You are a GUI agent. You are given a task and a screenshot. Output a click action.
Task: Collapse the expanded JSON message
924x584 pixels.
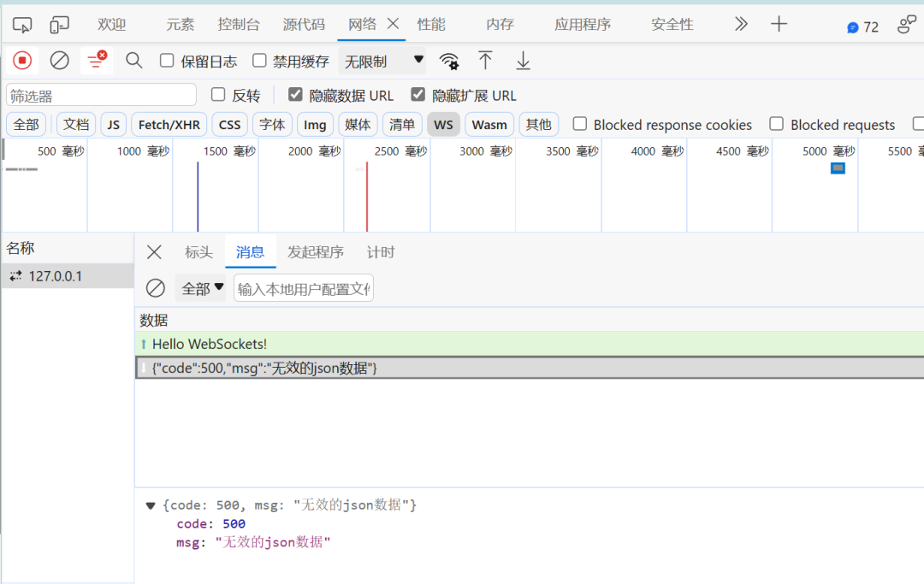point(151,504)
